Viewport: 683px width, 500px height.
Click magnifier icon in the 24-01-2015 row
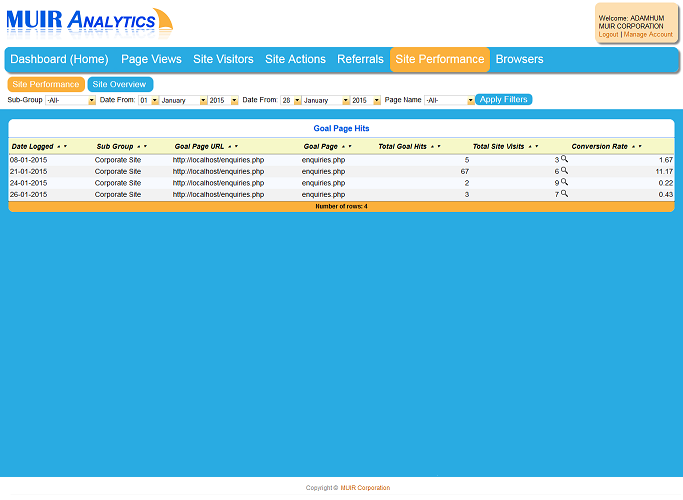click(564, 182)
